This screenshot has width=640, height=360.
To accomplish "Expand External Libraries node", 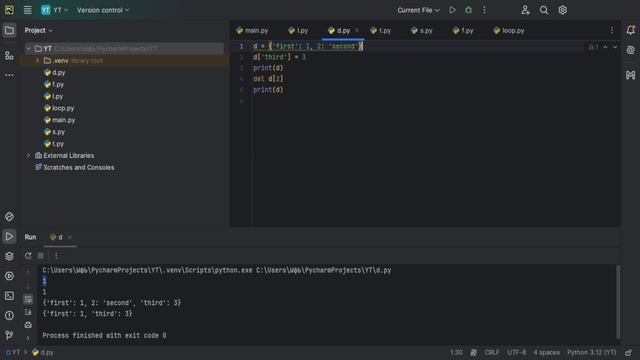I will (x=28, y=156).
